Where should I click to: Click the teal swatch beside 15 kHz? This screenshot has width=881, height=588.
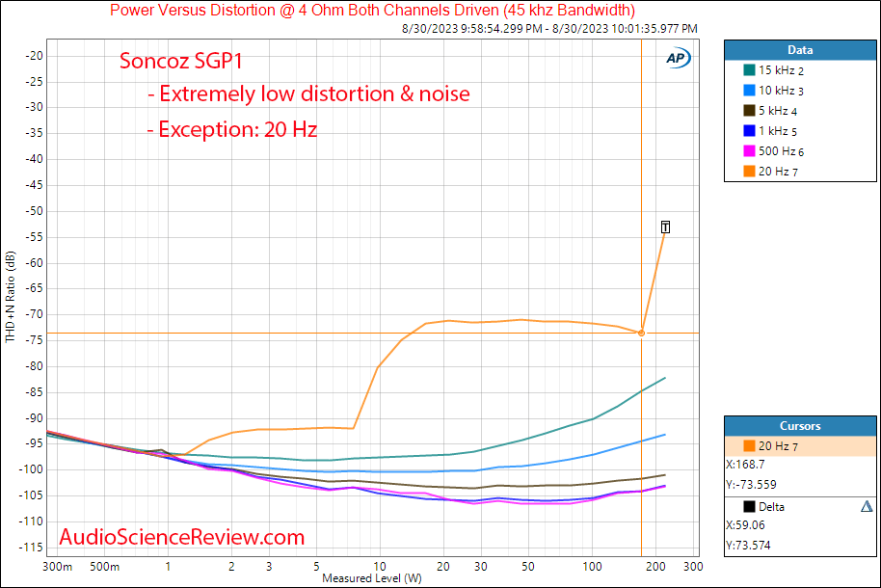coord(749,69)
